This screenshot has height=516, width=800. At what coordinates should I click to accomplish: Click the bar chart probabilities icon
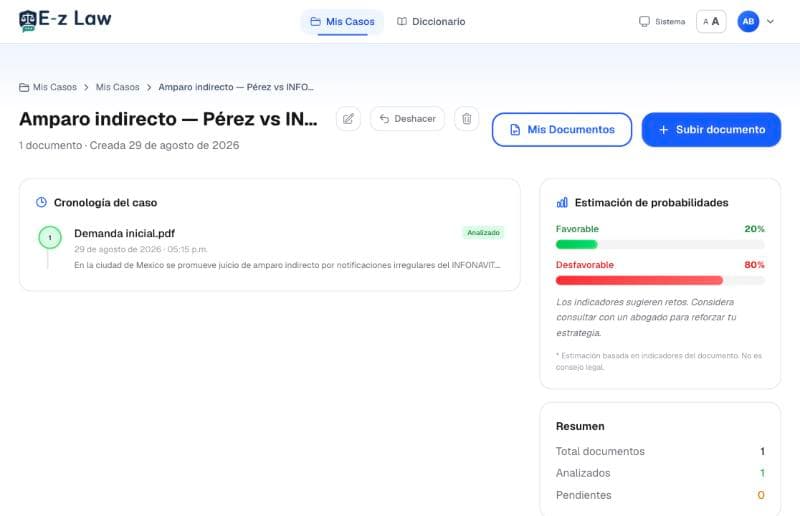(x=562, y=203)
